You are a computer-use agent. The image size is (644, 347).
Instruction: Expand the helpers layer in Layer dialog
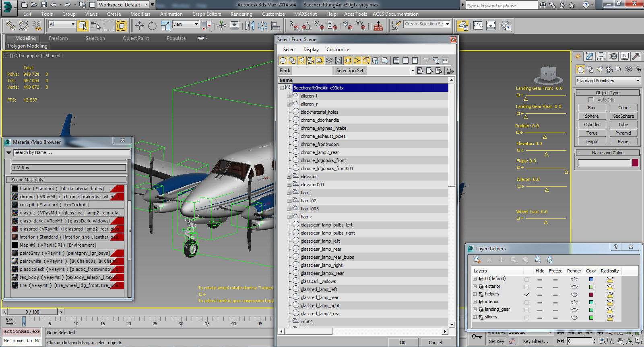pos(475,294)
